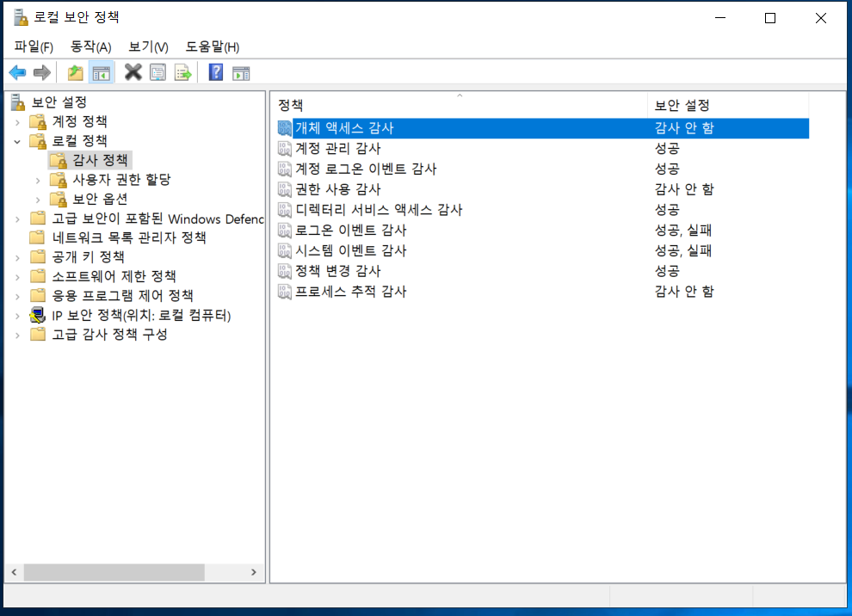Click the 보안 설정 root icon in tree
This screenshot has height=616, width=852.
18,102
